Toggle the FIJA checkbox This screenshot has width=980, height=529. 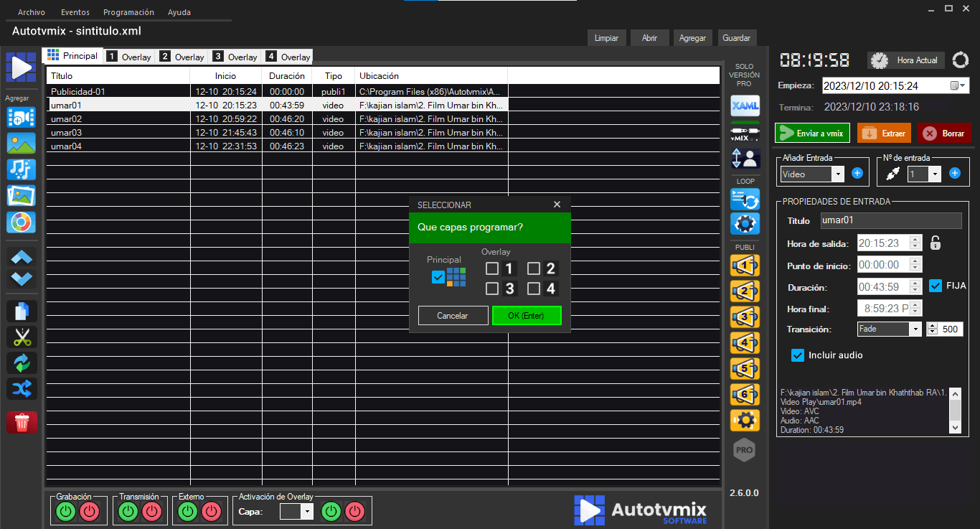[x=936, y=286]
